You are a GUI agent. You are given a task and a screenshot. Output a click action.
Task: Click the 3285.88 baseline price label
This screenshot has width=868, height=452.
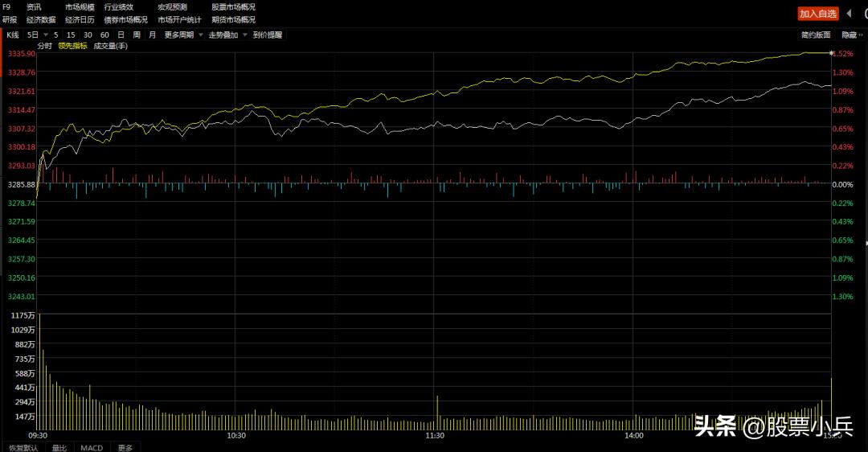(x=22, y=184)
